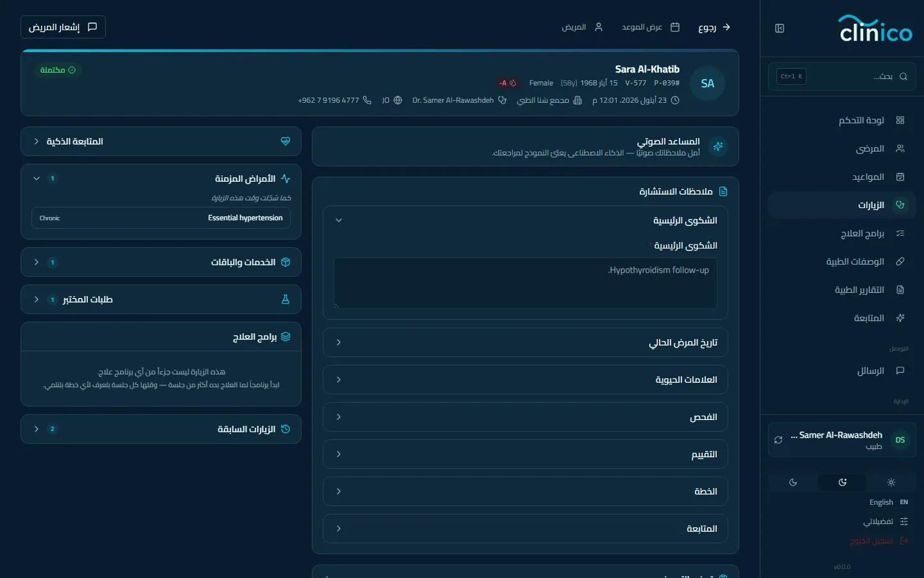
Task: Select الزيارات visits in the sidebar
Action: tap(842, 205)
